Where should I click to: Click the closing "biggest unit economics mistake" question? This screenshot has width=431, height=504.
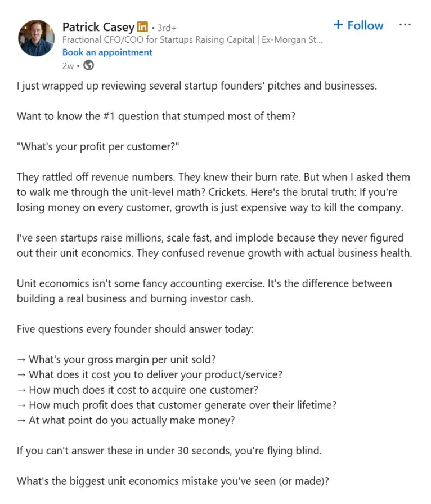point(172,481)
